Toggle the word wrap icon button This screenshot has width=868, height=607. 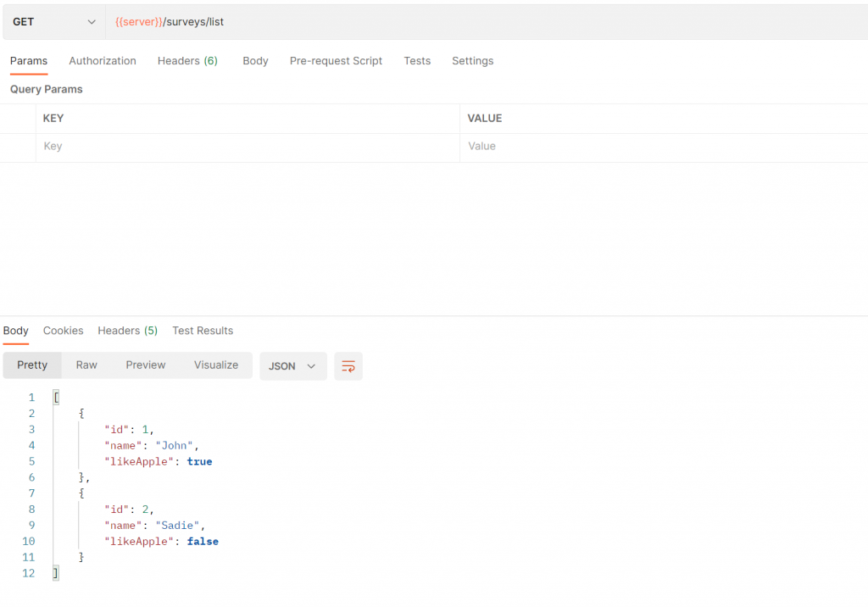[348, 366]
